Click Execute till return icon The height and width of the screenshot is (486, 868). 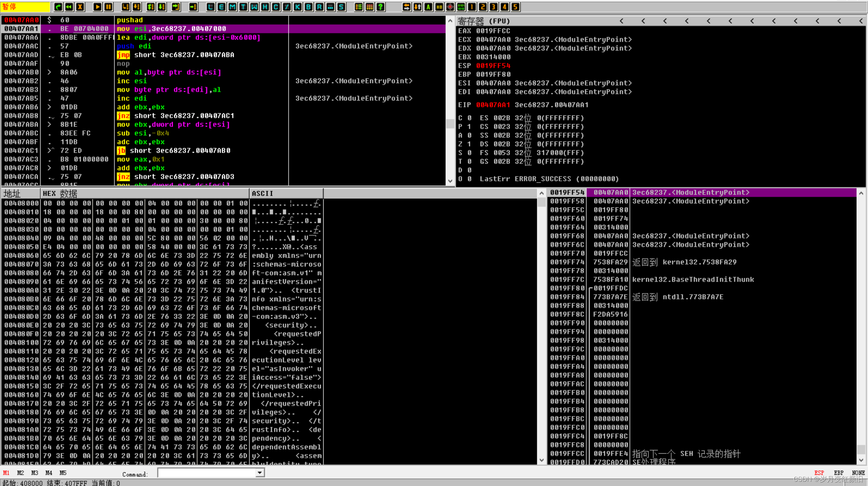(x=176, y=7)
